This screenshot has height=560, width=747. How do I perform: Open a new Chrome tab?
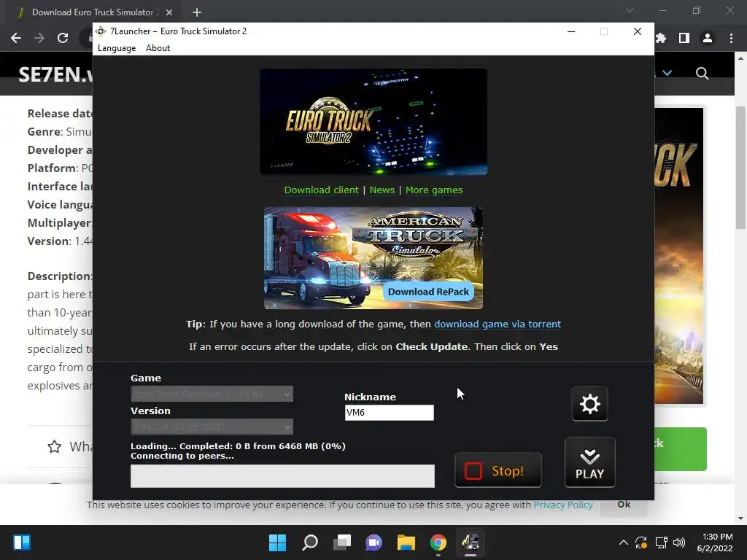pyautogui.click(x=197, y=12)
